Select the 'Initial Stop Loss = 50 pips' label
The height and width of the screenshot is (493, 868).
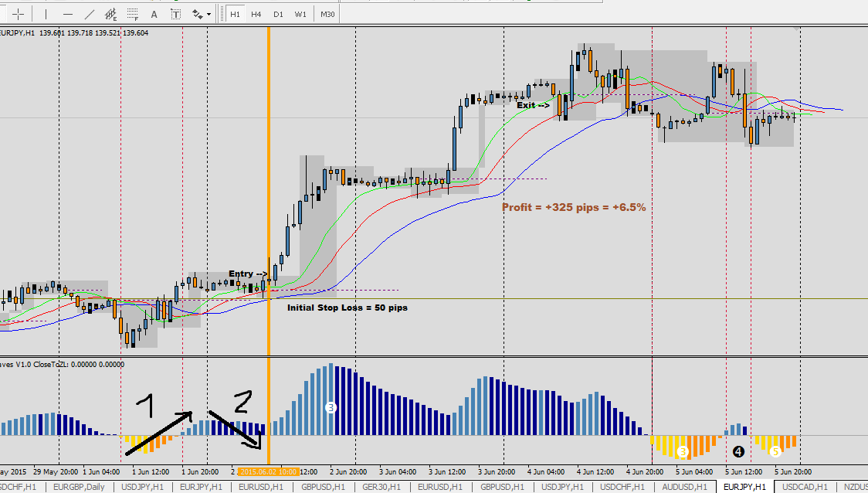(x=347, y=308)
